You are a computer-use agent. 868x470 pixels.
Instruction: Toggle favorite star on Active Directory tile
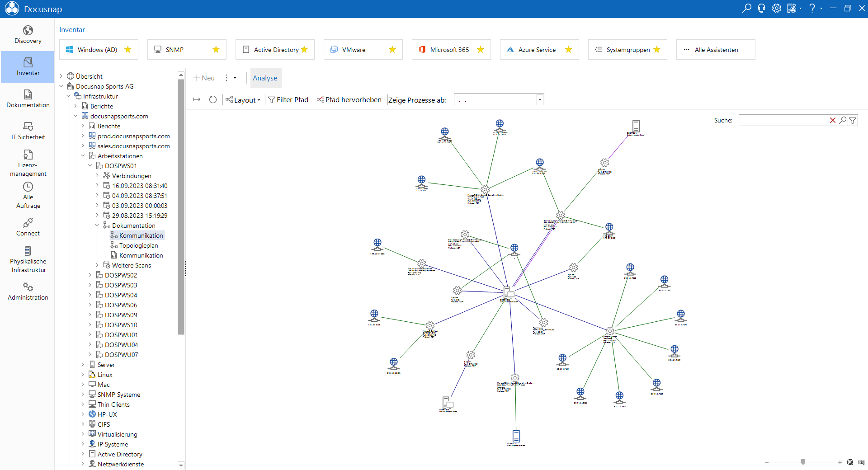tap(304, 50)
